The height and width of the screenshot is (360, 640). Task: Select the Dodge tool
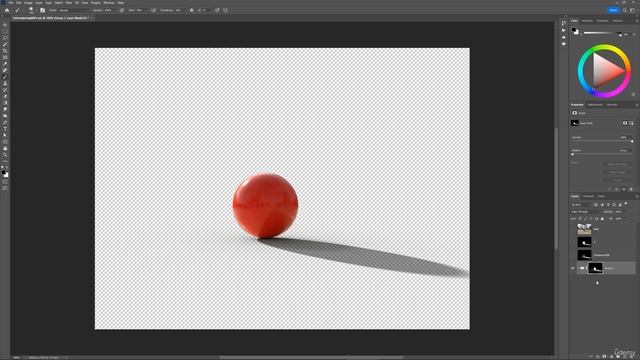pyautogui.click(x=5, y=116)
